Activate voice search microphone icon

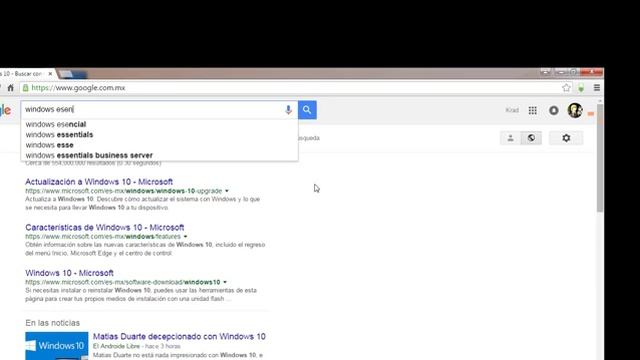point(288,110)
